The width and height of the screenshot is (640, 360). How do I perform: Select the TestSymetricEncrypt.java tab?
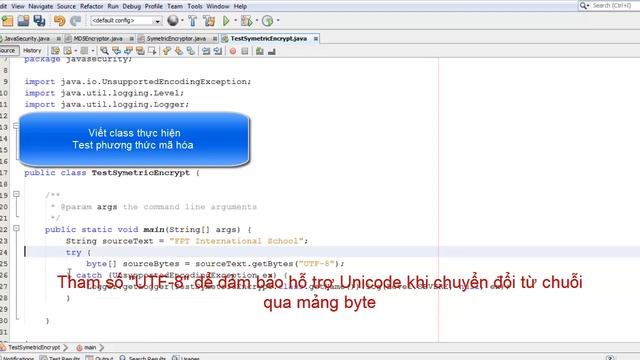point(269,38)
